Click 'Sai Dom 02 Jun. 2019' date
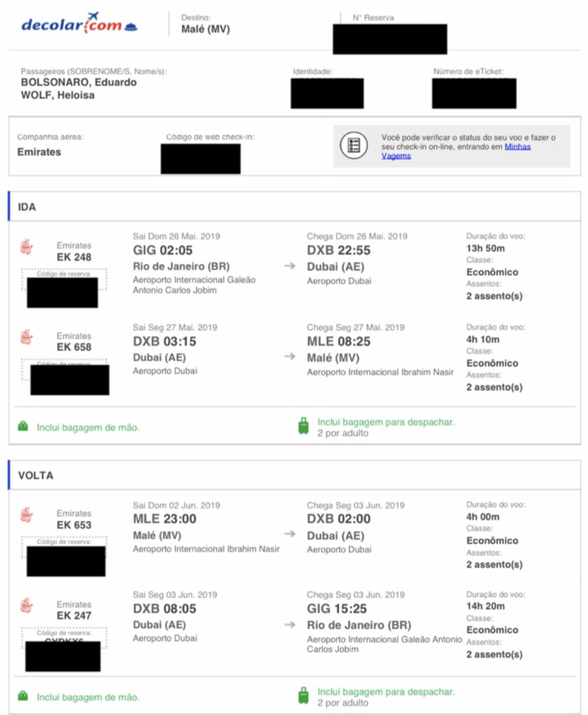This screenshot has height=715, width=588. coord(177,506)
